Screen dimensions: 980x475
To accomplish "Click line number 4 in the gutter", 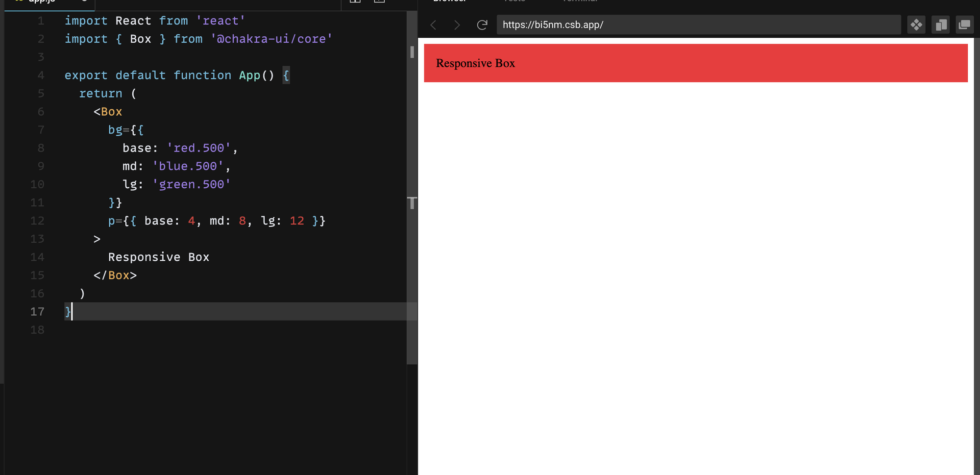I will [41, 75].
